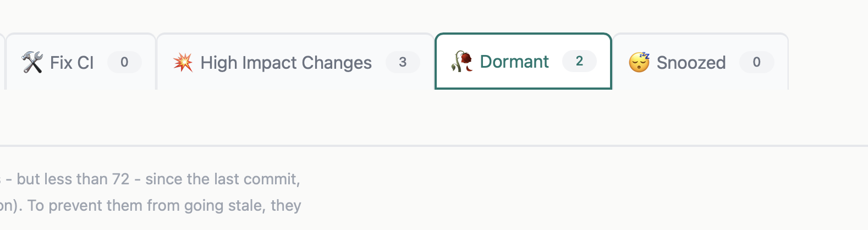Click the 0 count badge on Snoozed
The image size is (868, 230).
[756, 62]
